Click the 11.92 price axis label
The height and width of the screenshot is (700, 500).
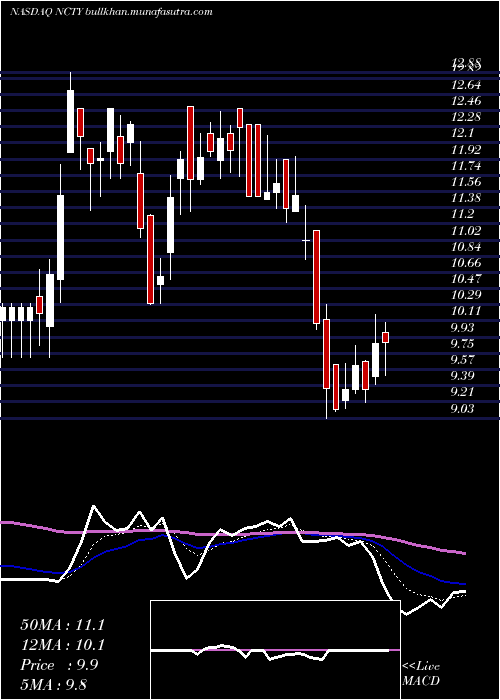coord(466,150)
